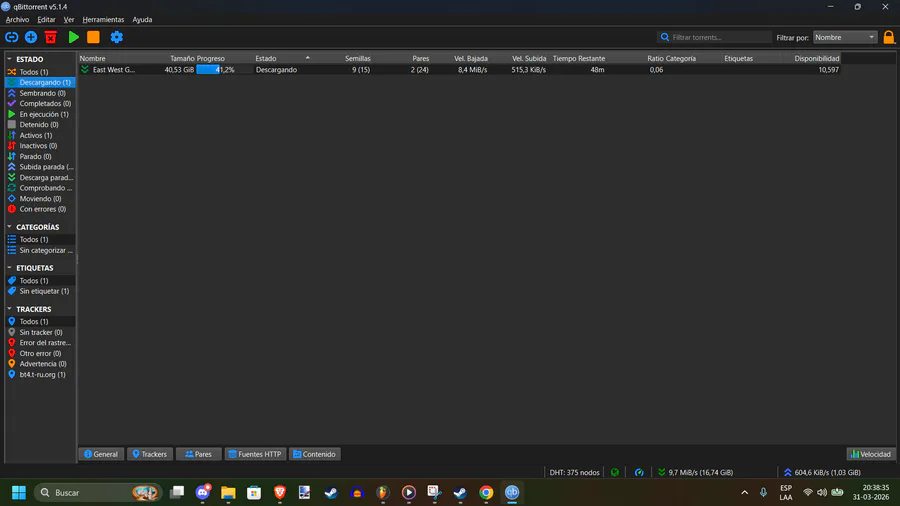Click the global upload speed 604,6 KiB/s

point(822,472)
